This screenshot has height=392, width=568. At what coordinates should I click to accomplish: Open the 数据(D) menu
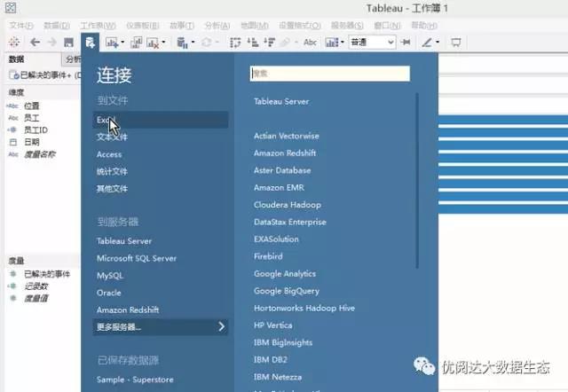coord(57,26)
